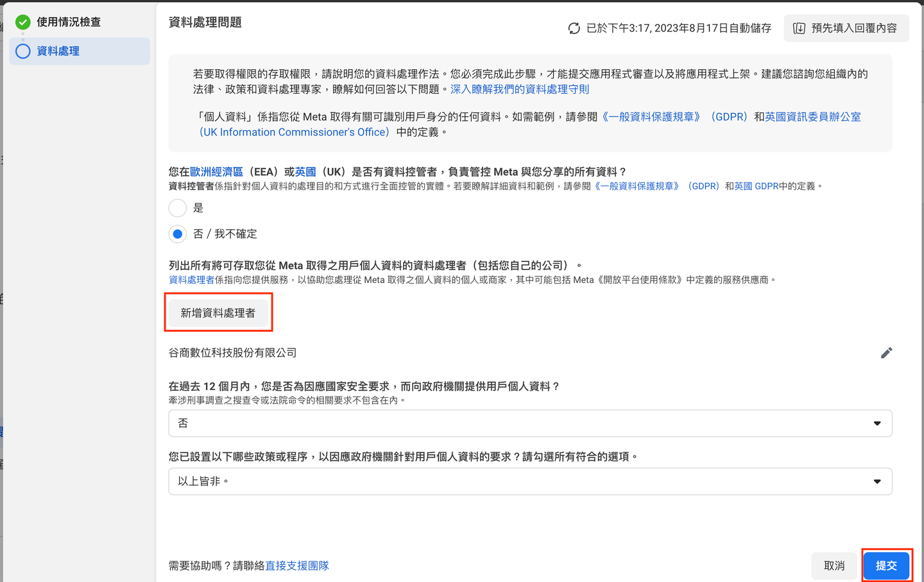Click the 歐洲經濟區 link in the question
The width and height of the screenshot is (924, 582).
(x=217, y=172)
